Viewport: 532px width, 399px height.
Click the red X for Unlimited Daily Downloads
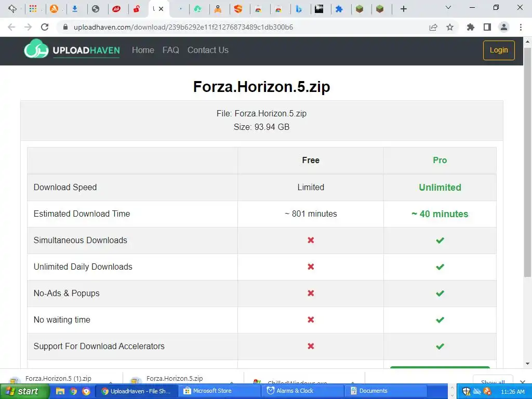pyautogui.click(x=311, y=267)
